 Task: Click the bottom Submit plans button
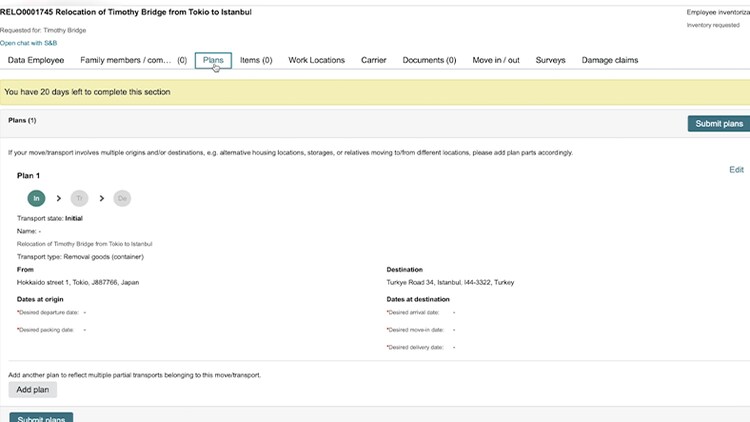41,418
